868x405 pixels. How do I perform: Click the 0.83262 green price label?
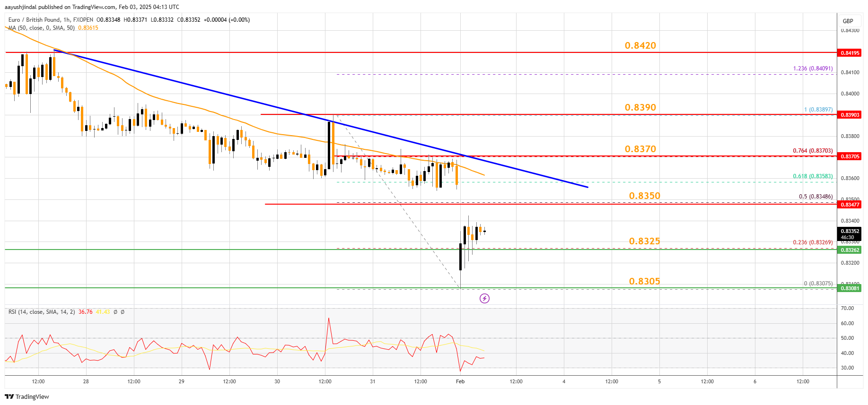click(850, 250)
